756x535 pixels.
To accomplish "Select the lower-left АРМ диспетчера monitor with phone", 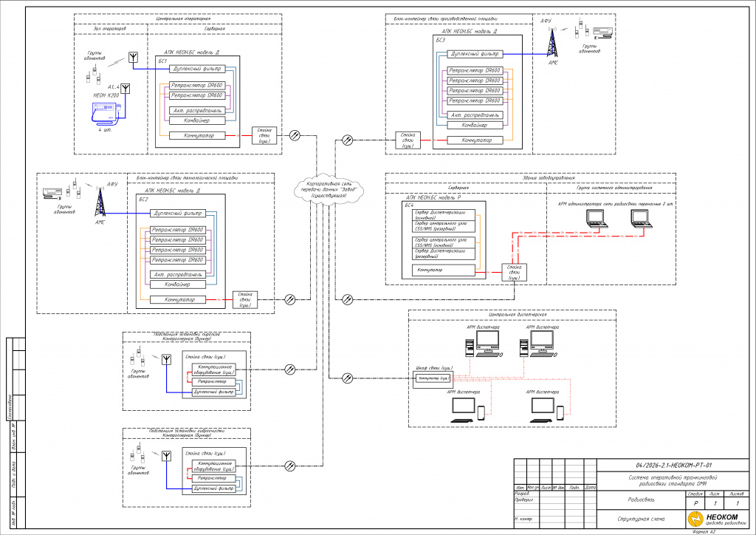I will [x=467, y=410].
